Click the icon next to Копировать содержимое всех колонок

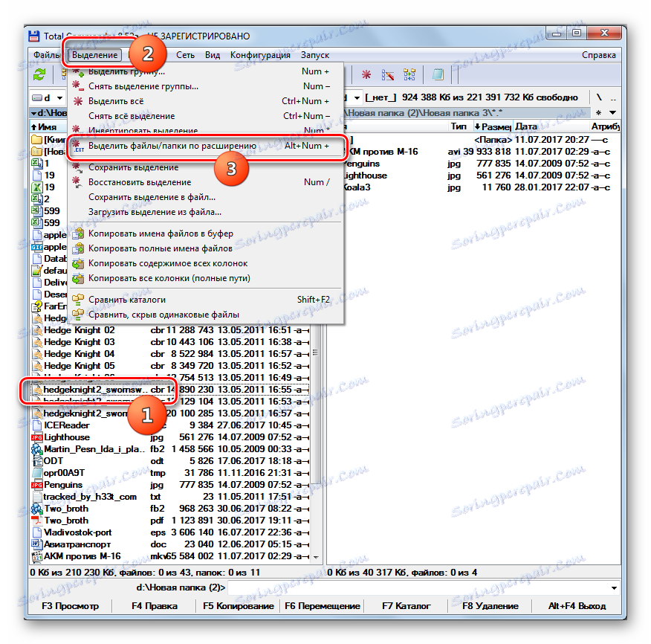pyautogui.click(x=77, y=264)
